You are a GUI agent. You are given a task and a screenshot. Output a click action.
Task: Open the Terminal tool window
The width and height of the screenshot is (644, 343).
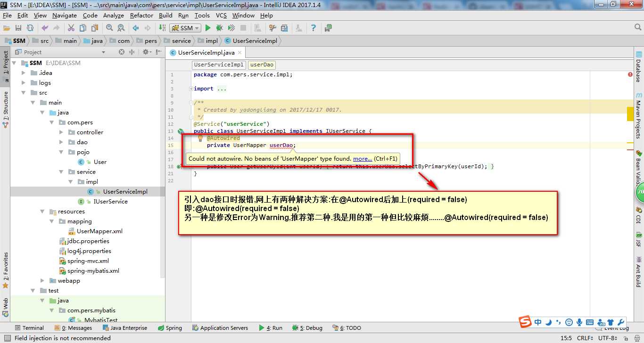click(x=29, y=328)
